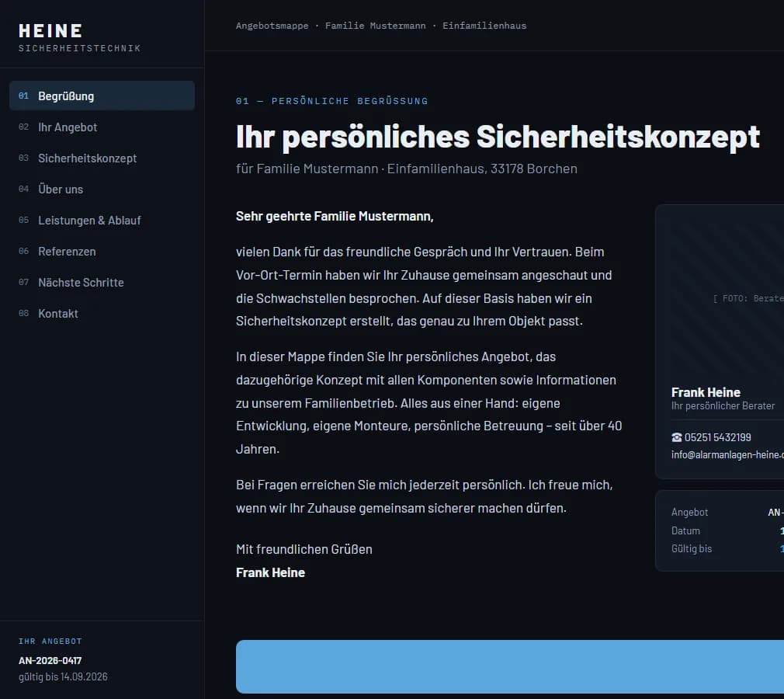Click the blue banner below the letter
The height and width of the screenshot is (699, 784).
510,666
